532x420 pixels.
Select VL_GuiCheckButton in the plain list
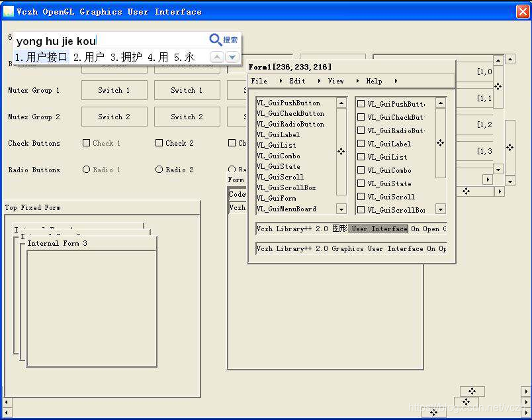tap(290, 113)
